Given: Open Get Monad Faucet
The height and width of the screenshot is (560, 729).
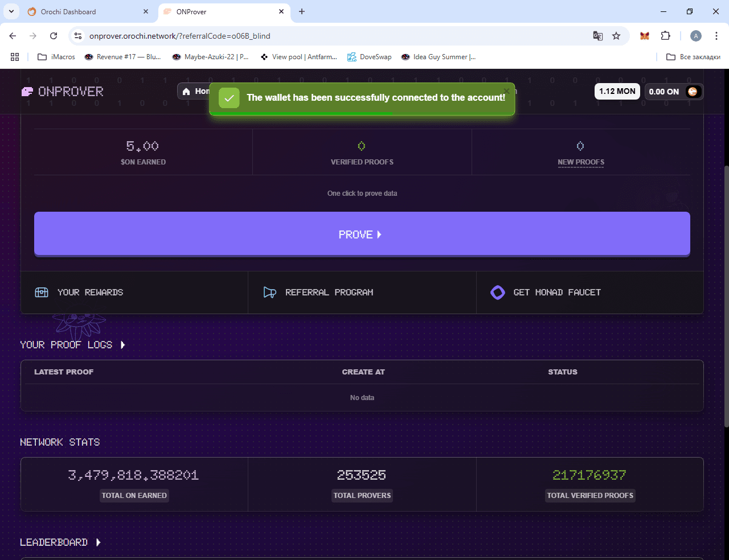Looking at the screenshot, I should point(589,293).
